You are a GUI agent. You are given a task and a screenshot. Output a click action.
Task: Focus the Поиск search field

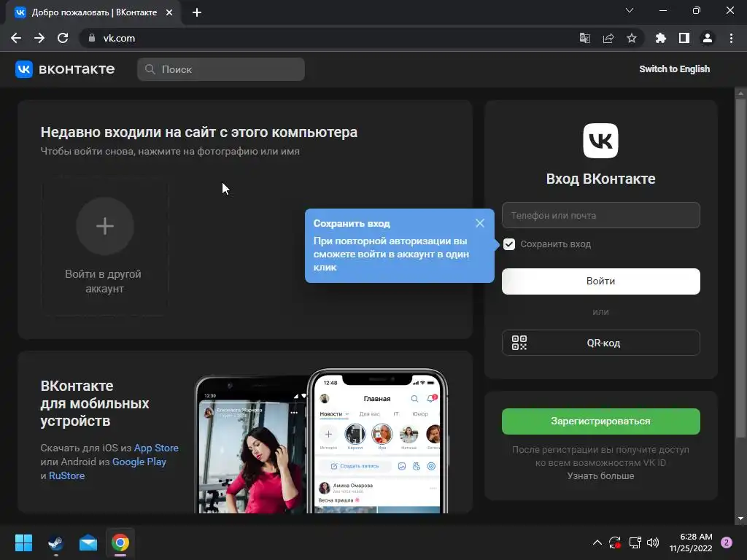(x=221, y=69)
